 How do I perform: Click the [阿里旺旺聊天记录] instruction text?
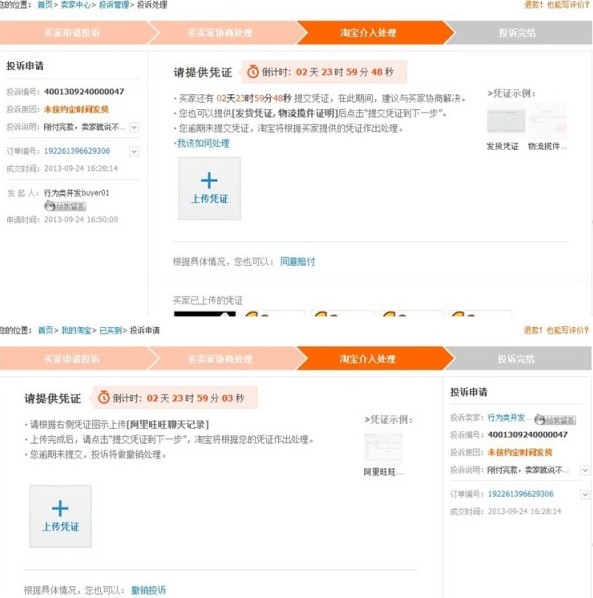tap(167, 424)
